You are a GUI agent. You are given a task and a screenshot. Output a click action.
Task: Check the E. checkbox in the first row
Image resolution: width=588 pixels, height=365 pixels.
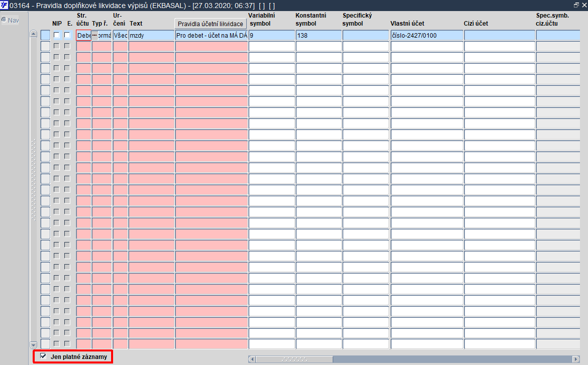click(67, 35)
